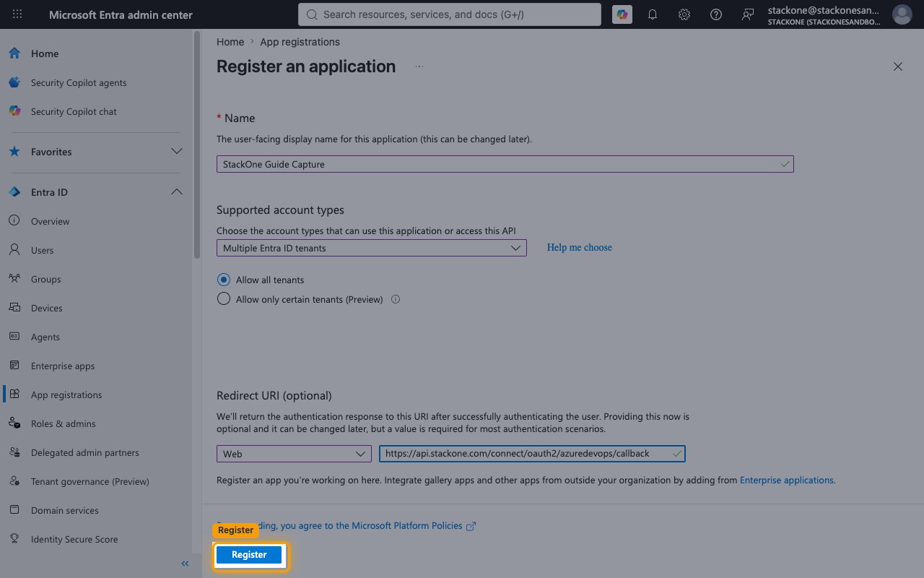The width and height of the screenshot is (924, 578).
Task: Click the Users person icon
Action: [x=14, y=250]
